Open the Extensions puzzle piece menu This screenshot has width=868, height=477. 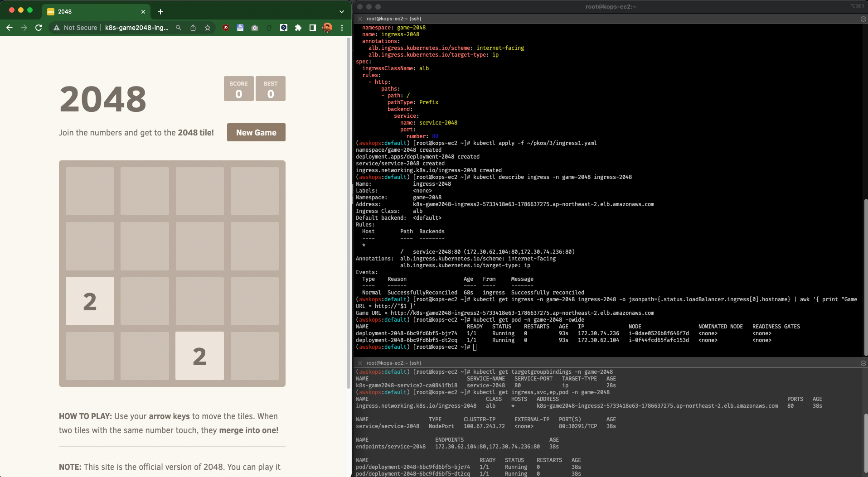pos(298,28)
